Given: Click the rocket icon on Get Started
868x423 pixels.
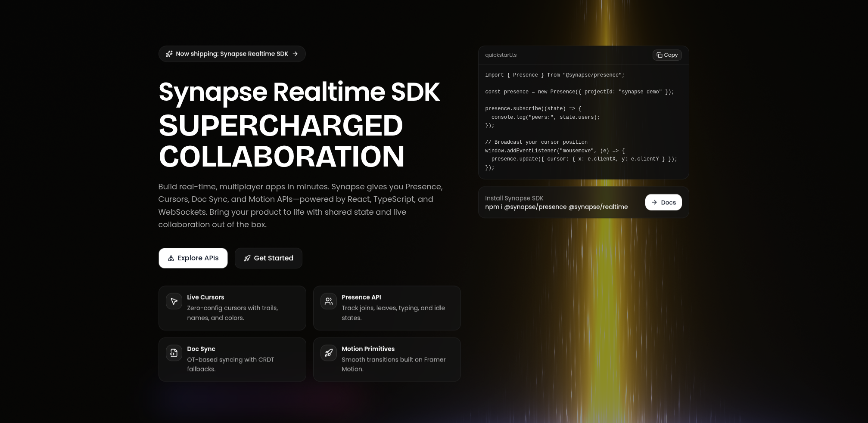Looking at the screenshot, I should [247, 258].
